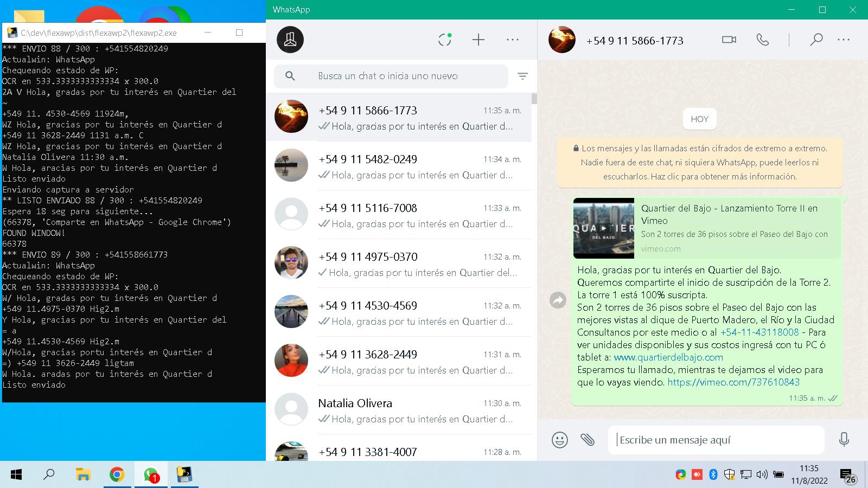
Task: Click the red tray icon beside Bluetooth
Action: 697,475
